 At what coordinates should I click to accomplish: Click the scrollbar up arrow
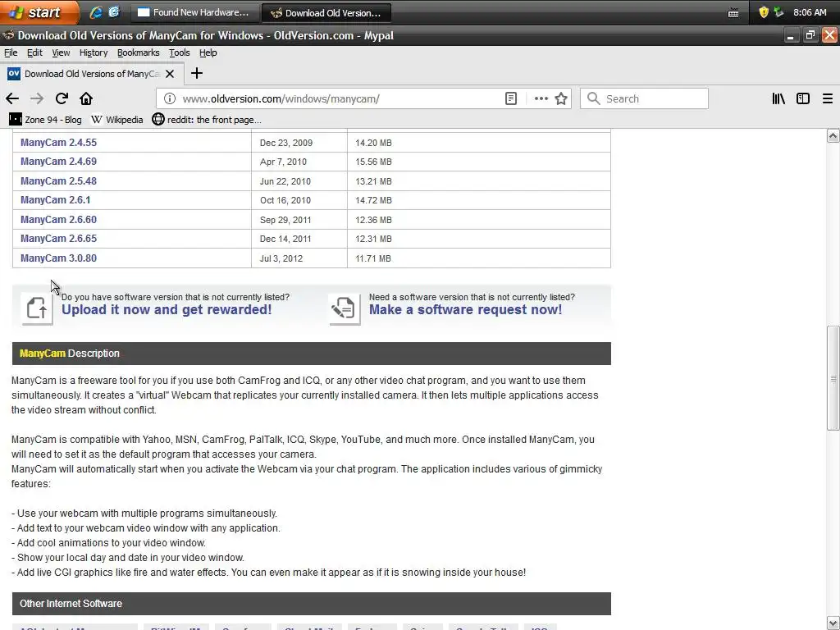(833, 135)
